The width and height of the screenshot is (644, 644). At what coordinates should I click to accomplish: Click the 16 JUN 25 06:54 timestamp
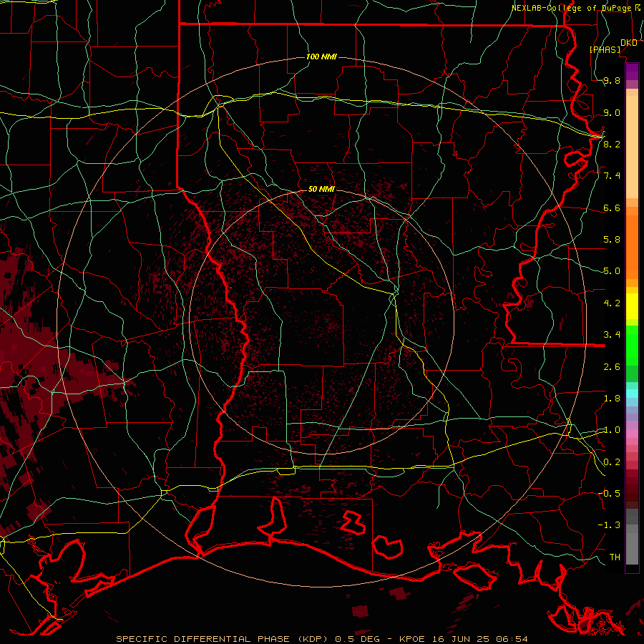point(480,639)
